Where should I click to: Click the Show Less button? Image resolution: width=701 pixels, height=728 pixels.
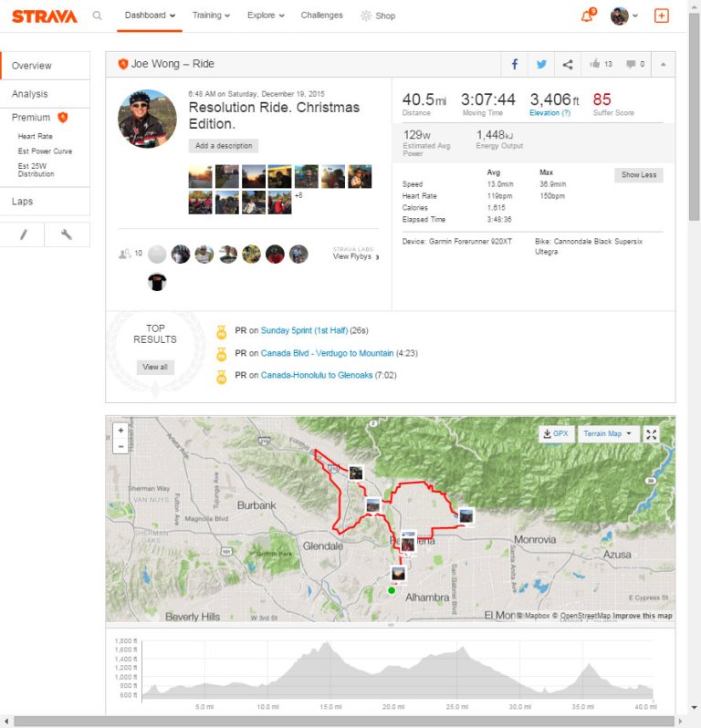639,175
